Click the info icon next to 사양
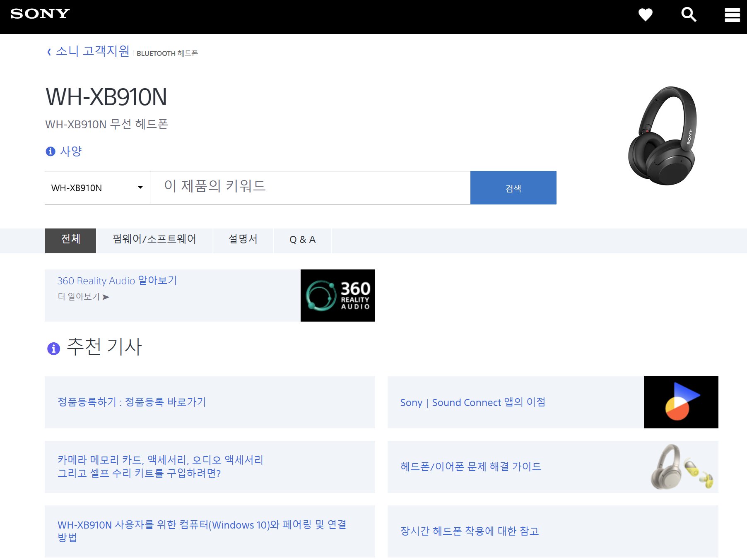The width and height of the screenshot is (747, 560). click(51, 151)
